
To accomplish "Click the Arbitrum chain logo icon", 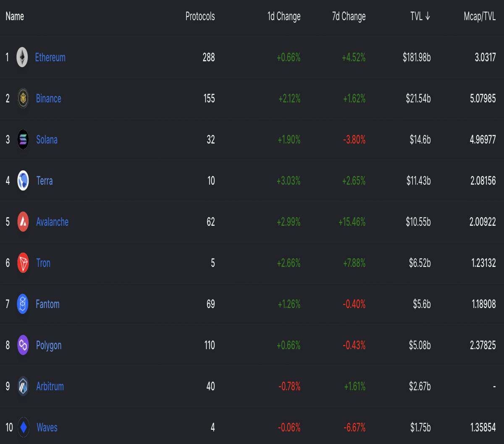I will [x=23, y=386].
